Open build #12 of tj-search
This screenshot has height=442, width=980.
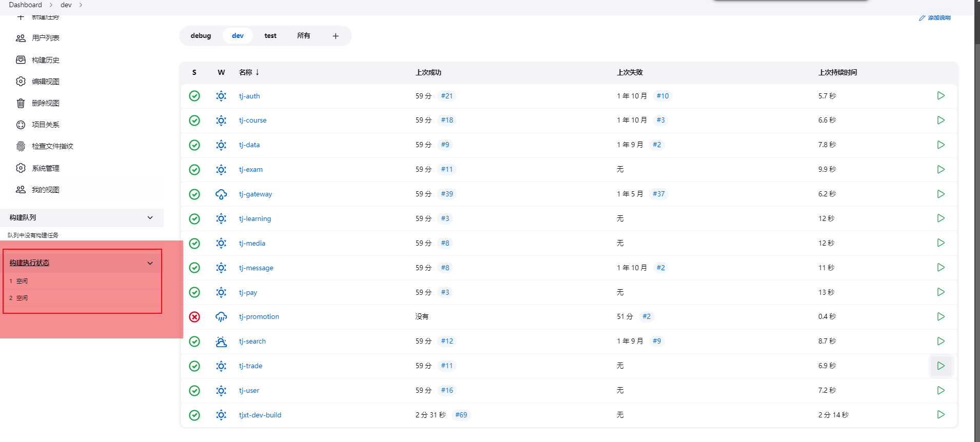pyautogui.click(x=447, y=341)
